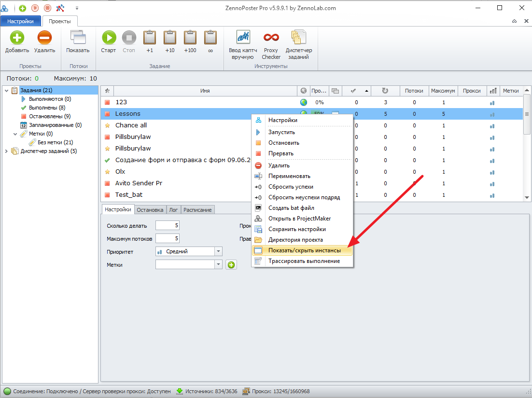Click Ввод каптч вручную icon
The width and height of the screenshot is (532, 398).
click(243, 38)
